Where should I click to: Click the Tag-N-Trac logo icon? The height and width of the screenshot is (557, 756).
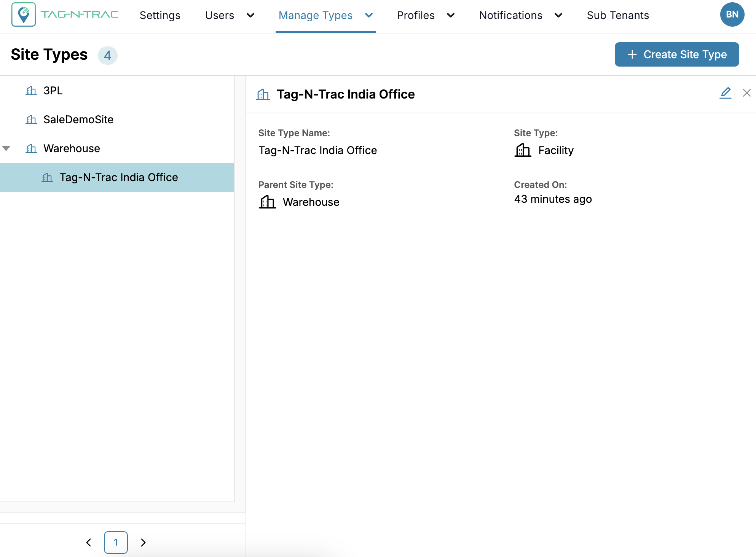tap(24, 15)
